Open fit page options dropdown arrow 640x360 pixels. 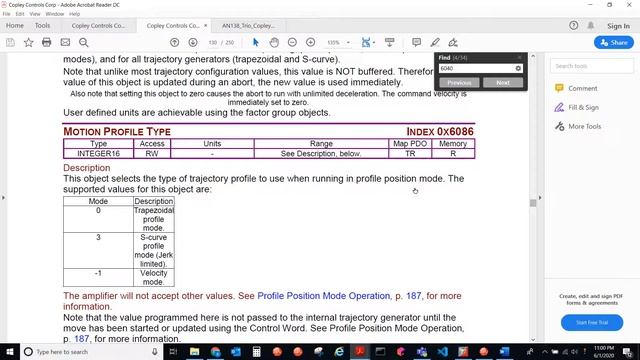click(x=373, y=42)
